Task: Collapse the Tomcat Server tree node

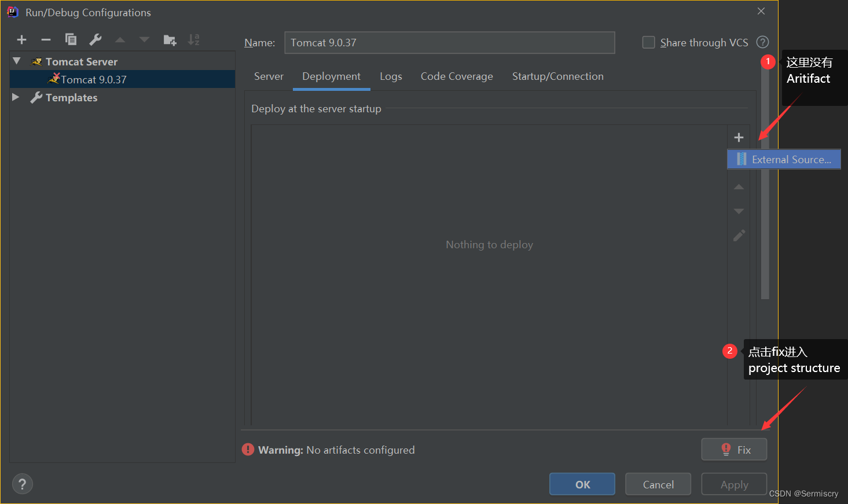Action: [x=17, y=61]
